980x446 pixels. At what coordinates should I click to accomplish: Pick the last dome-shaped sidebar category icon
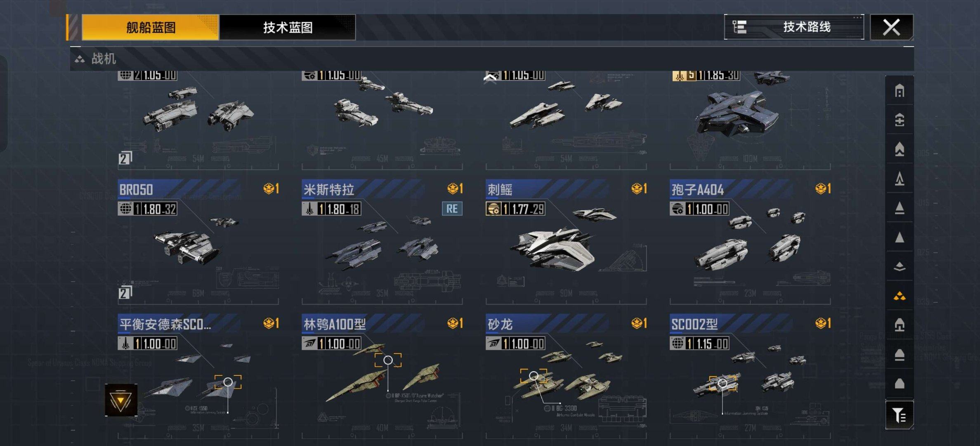click(900, 384)
